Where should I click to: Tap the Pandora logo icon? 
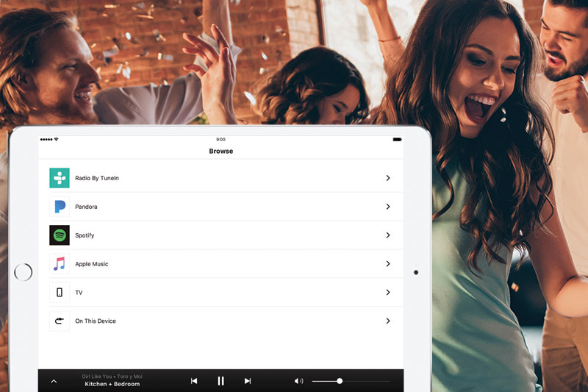[x=60, y=207]
